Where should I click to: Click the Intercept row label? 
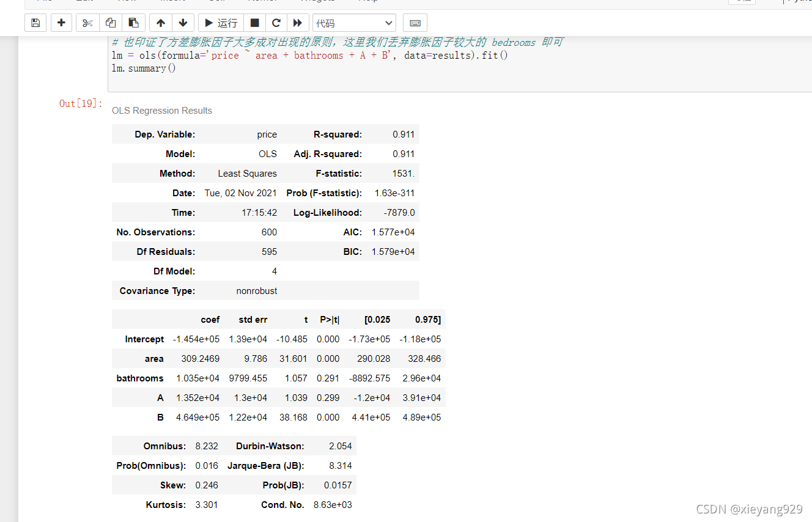pos(144,339)
